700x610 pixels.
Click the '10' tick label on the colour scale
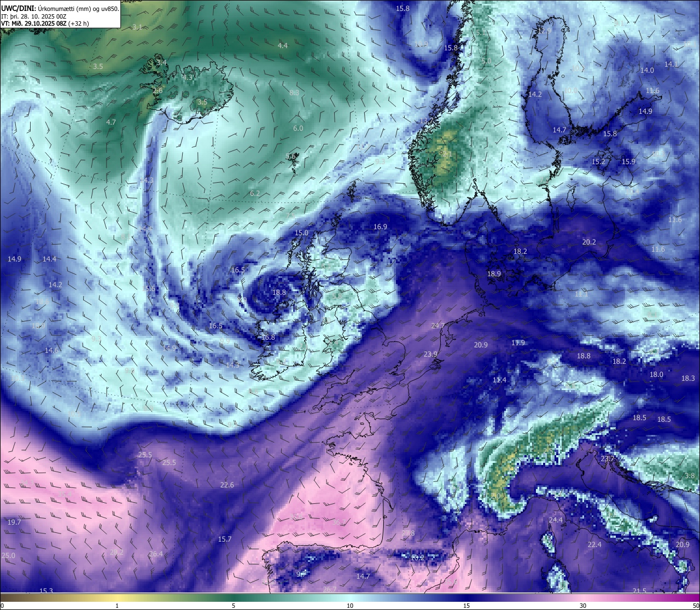click(x=350, y=606)
